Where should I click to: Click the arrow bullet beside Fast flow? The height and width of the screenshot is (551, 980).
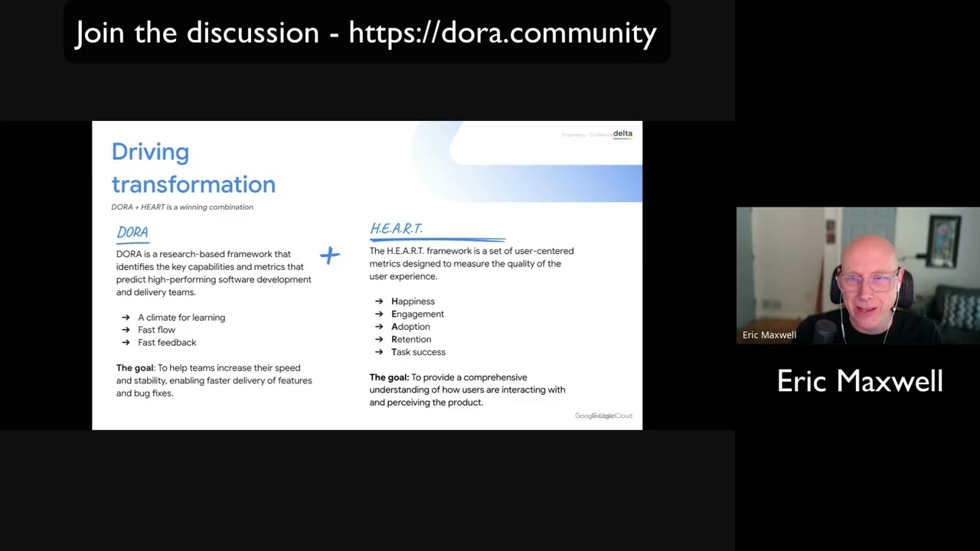click(x=126, y=330)
